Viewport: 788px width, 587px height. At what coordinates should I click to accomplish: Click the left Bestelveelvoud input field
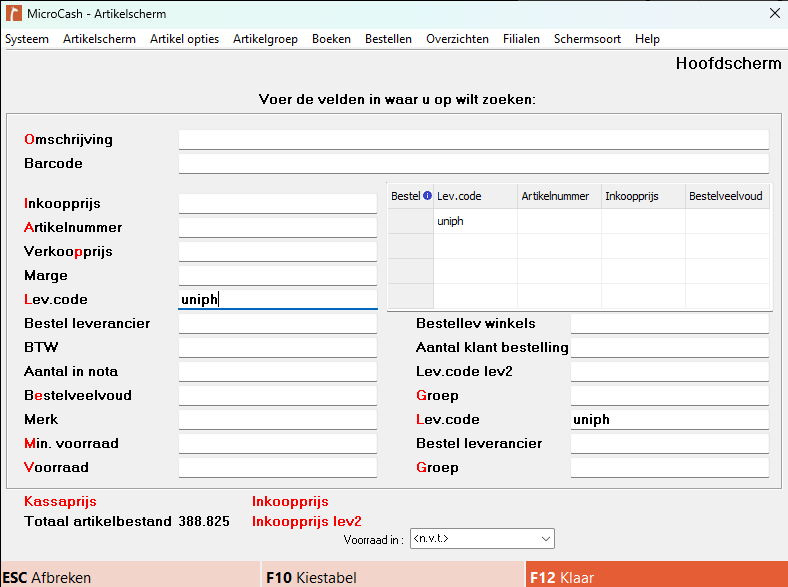(x=277, y=396)
